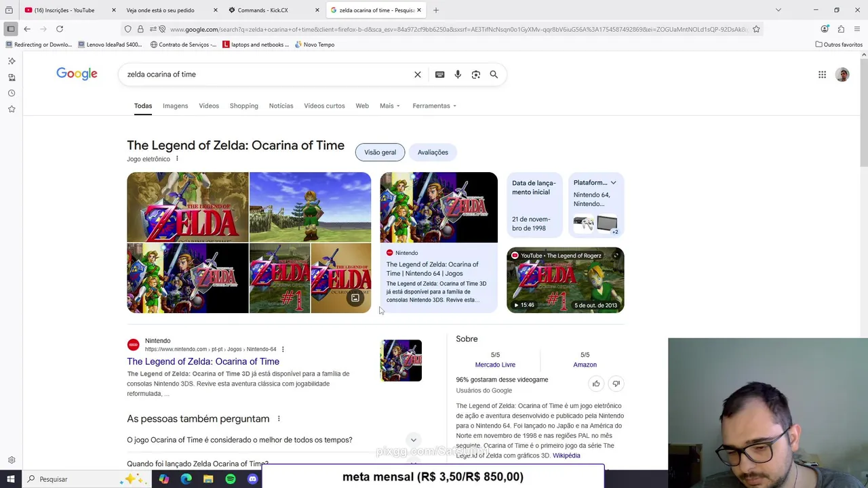868x488 pixels.
Task: Open the extensions puzzle icon
Action: coord(841,29)
